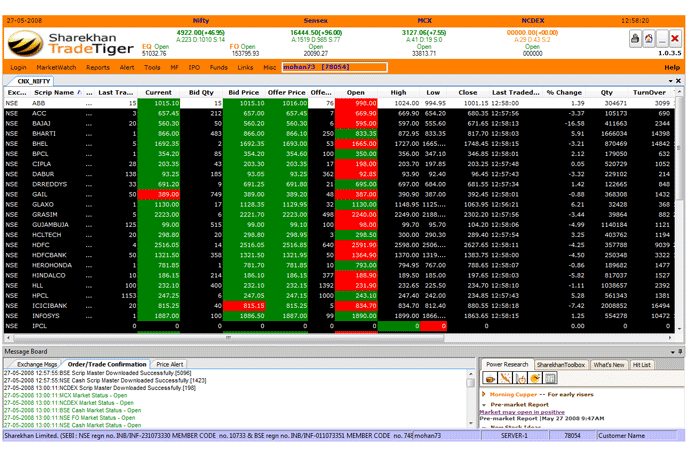700x452 pixels.
Task: Open the Tools menu
Action: click(x=152, y=67)
